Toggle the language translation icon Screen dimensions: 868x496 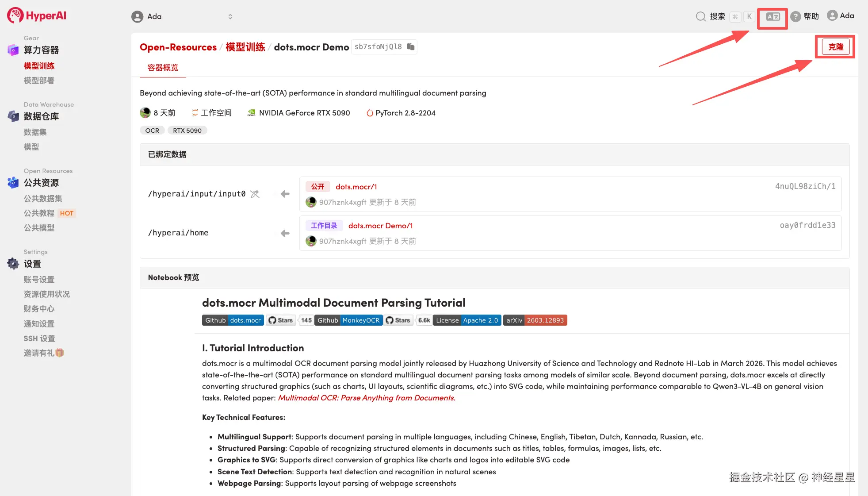772,17
